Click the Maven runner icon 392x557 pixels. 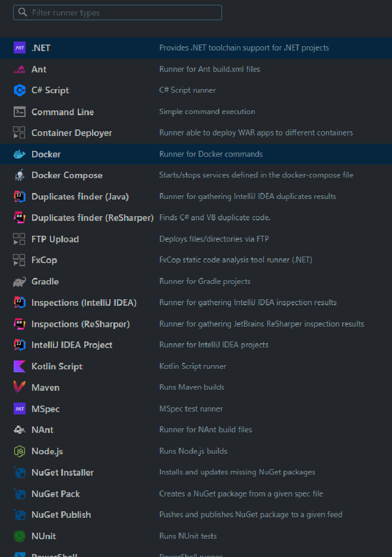pos(20,388)
